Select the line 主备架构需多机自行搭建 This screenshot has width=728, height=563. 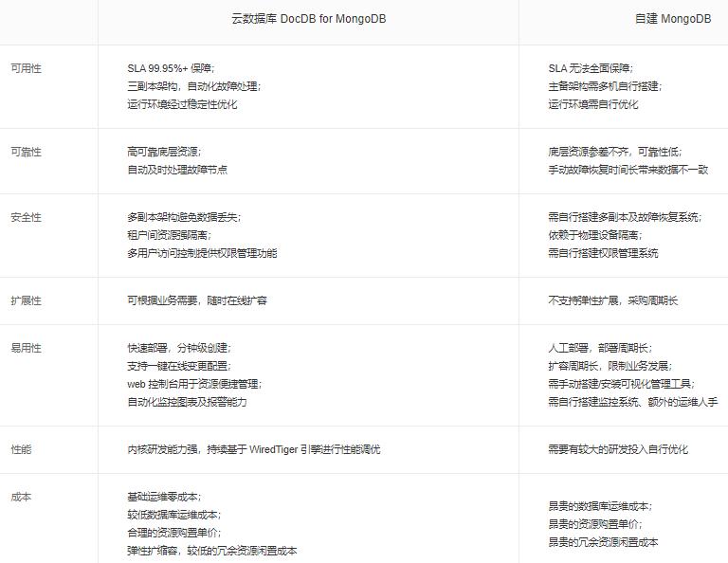(x=605, y=87)
